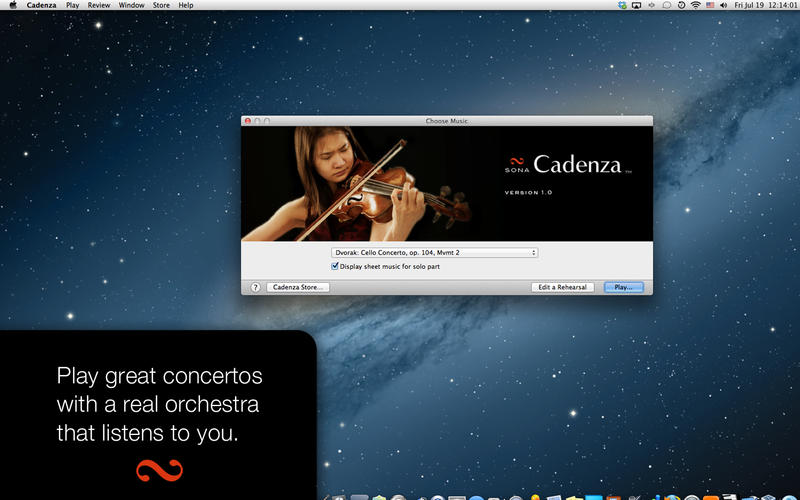Click the round help question-mark button
The width and height of the screenshot is (800, 500).
[256, 287]
